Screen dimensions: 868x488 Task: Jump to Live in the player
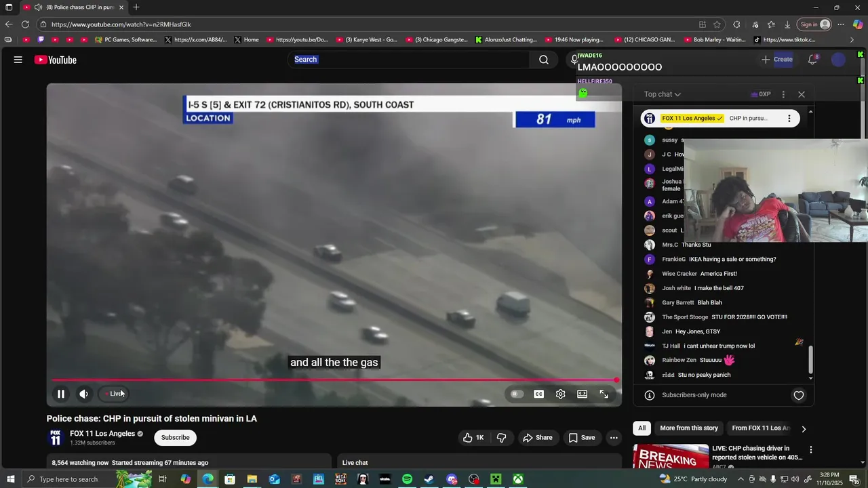coord(114,394)
